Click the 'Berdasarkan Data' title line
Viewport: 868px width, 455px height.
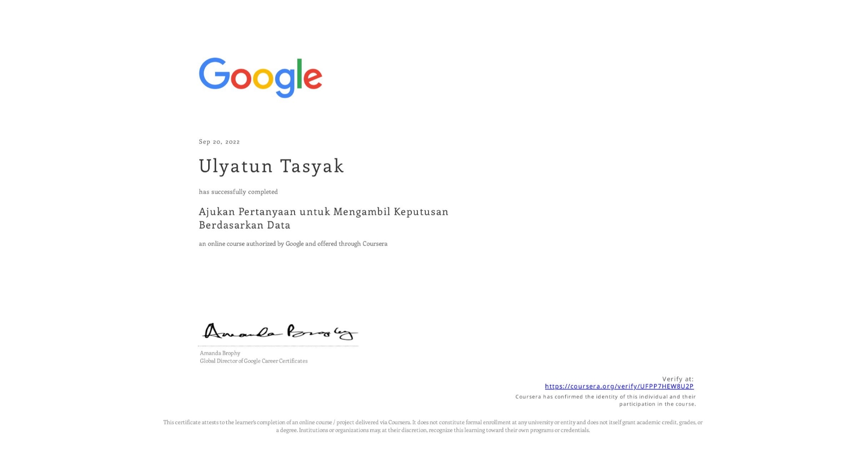point(244,225)
